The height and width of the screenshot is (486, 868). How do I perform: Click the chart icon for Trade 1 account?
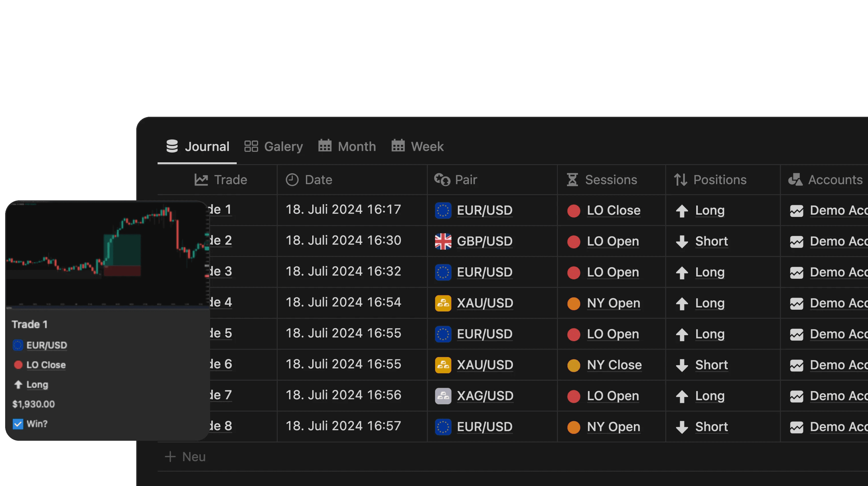(796, 211)
